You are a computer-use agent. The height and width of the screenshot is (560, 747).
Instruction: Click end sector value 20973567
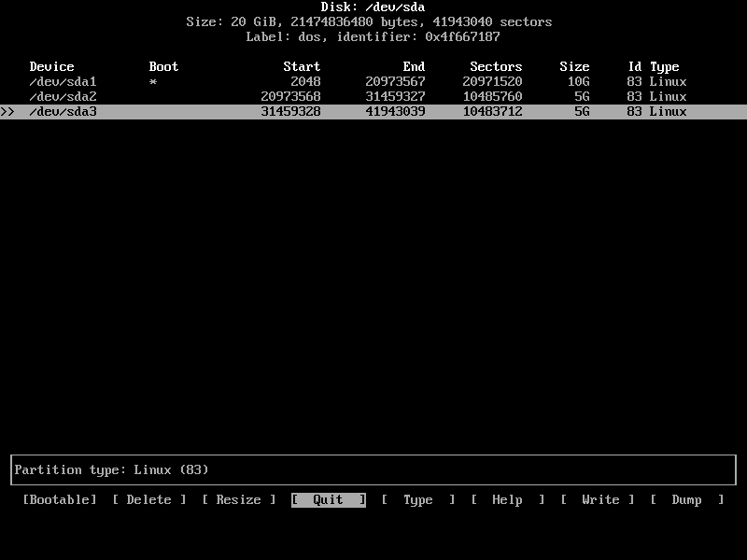pyautogui.click(x=395, y=81)
